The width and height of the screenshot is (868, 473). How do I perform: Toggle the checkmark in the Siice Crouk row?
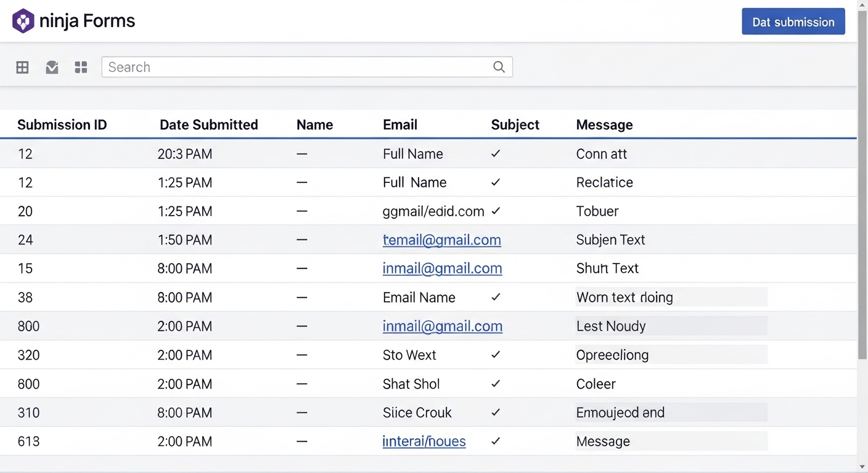(x=496, y=412)
